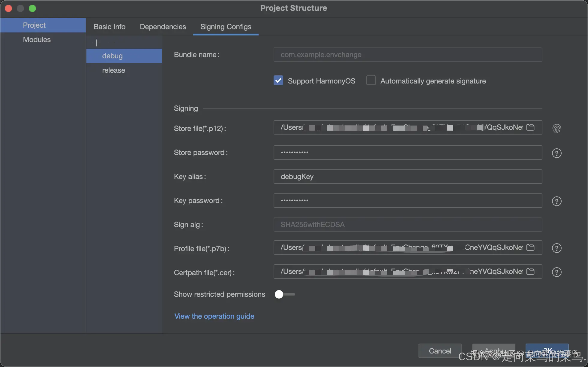
Task: Click the plus icon to add signing config
Action: 96,43
